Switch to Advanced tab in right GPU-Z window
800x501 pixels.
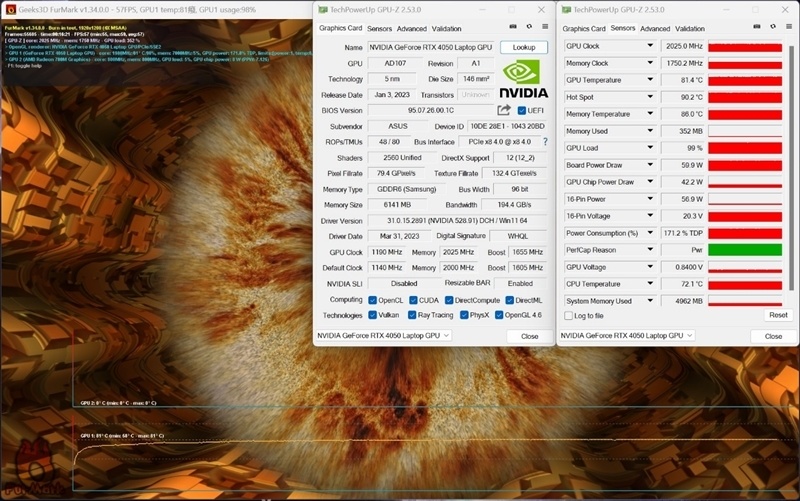(x=655, y=29)
